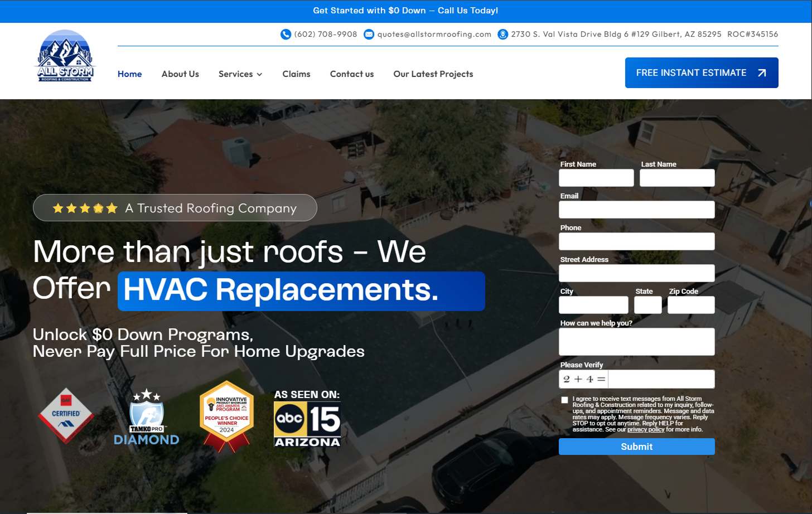812x514 pixels.
Task: Click the How can we help you textarea
Action: [x=637, y=342]
